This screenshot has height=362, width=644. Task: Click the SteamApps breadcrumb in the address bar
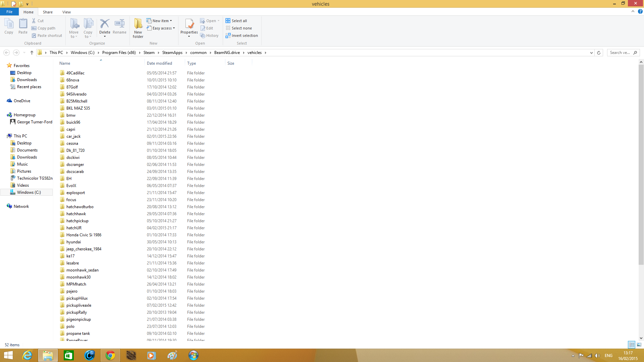pyautogui.click(x=172, y=53)
